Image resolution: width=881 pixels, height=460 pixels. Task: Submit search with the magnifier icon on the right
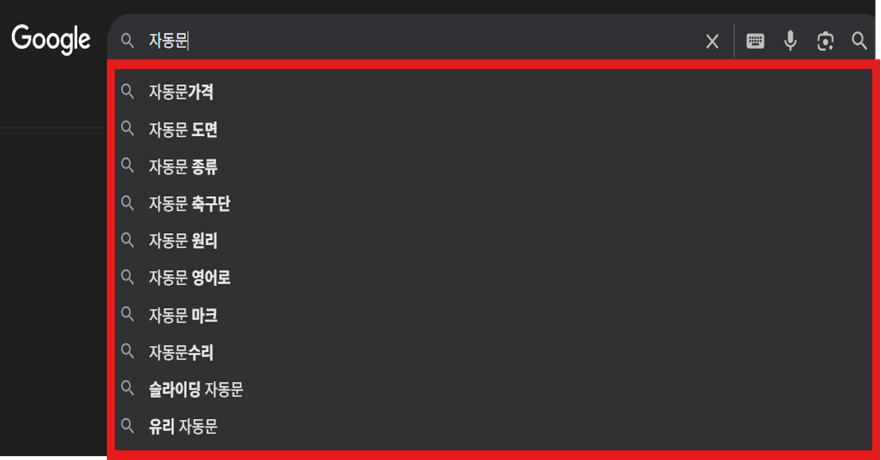click(859, 41)
